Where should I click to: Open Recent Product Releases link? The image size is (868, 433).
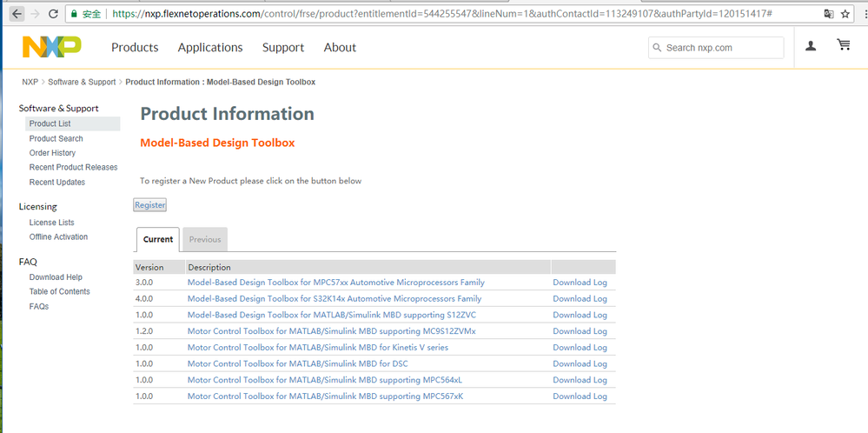(x=74, y=167)
